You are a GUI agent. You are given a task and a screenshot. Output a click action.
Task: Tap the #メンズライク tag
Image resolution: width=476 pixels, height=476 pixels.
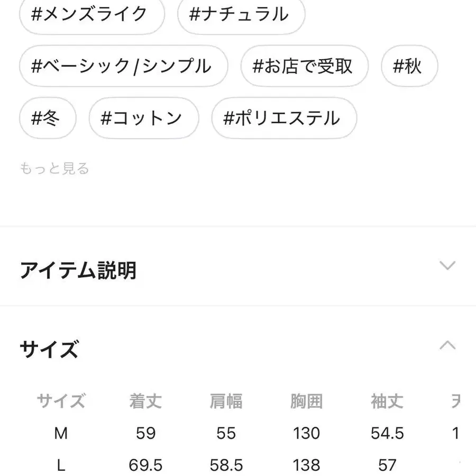pyautogui.click(x=90, y=15)
